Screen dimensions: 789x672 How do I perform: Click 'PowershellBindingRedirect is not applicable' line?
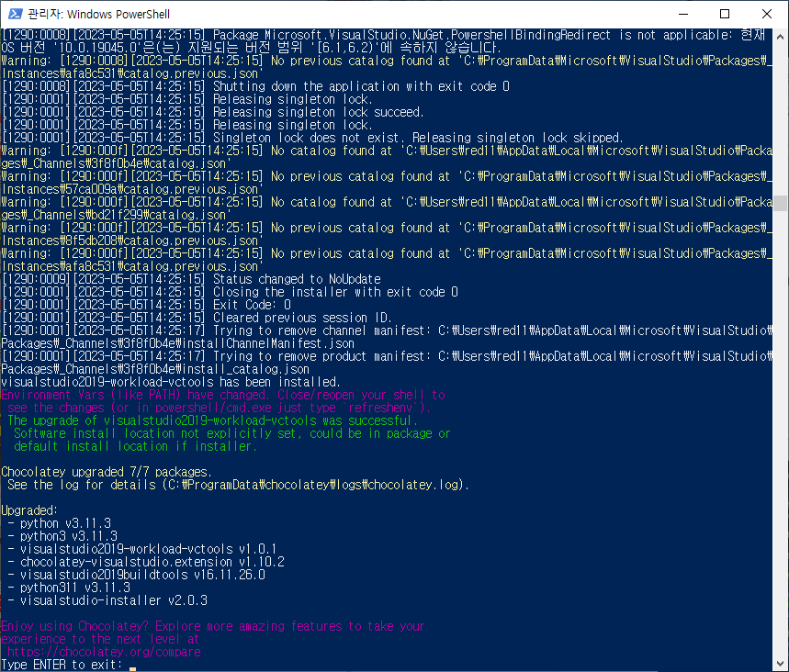[x=383, y=35]
